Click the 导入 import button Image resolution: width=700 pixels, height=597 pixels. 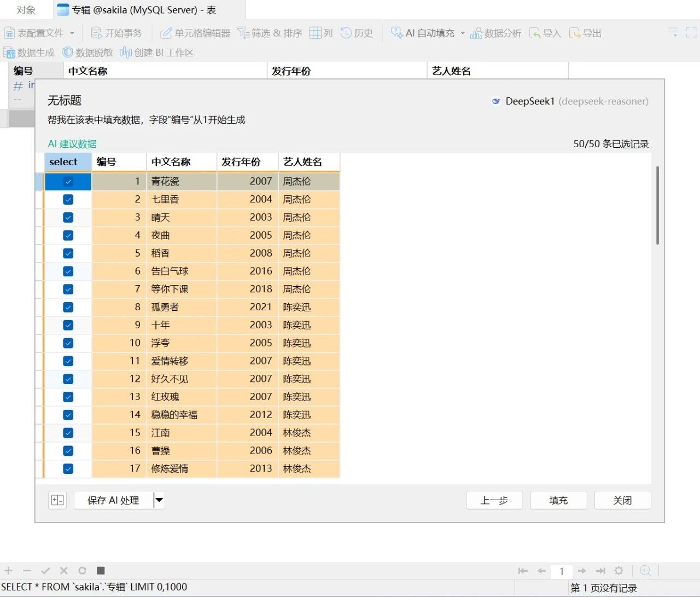(x=545, y=33)
